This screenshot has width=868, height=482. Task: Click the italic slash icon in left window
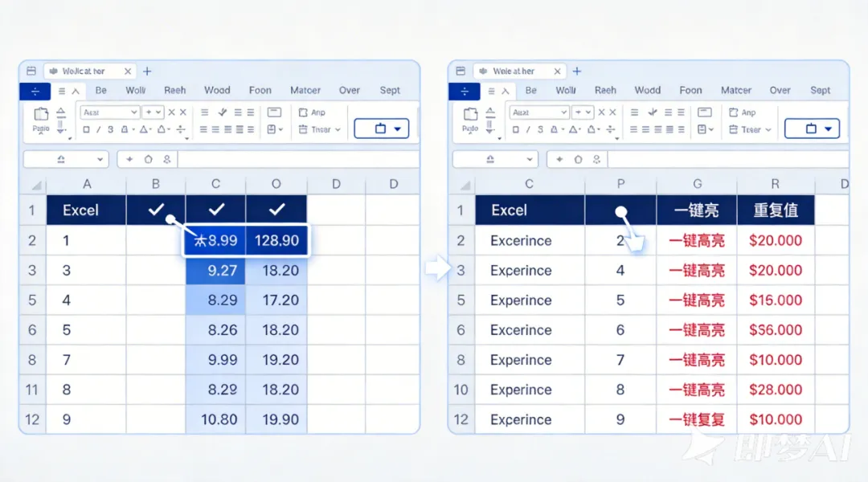99,129
